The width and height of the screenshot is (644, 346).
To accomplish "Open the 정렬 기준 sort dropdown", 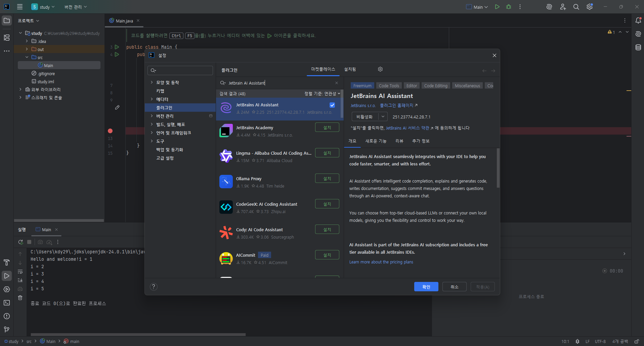I will click(322, 94).
